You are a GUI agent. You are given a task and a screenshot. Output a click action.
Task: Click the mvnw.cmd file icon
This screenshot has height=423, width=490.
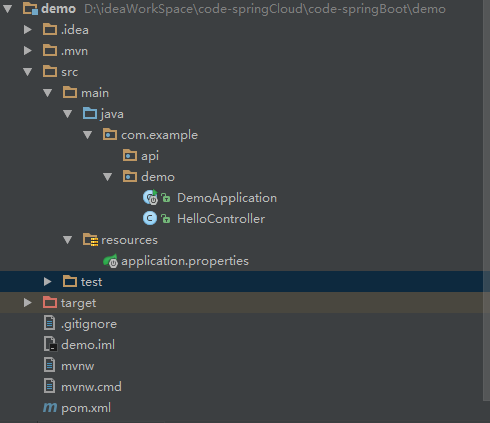tap(49, 386)
